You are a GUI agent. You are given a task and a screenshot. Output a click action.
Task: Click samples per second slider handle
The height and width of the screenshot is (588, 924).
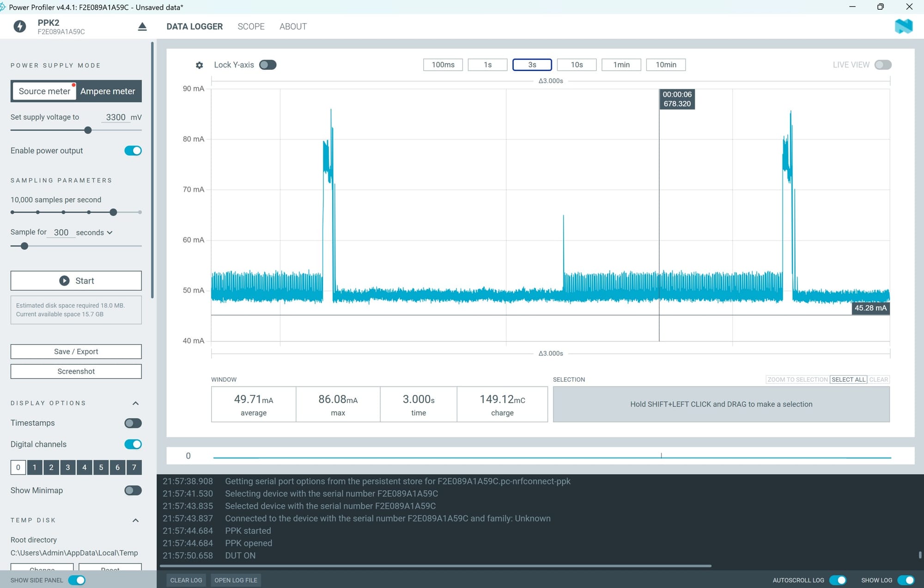click(x=113, y=212)
